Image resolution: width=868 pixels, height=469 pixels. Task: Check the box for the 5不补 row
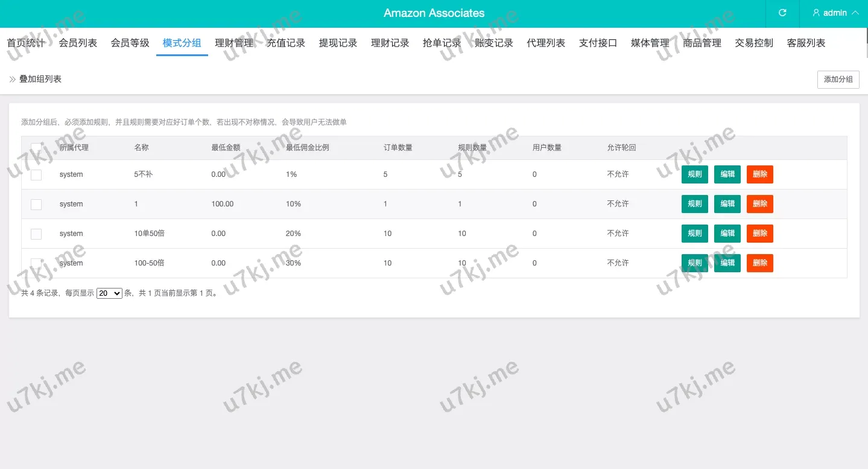click(36, 174)
